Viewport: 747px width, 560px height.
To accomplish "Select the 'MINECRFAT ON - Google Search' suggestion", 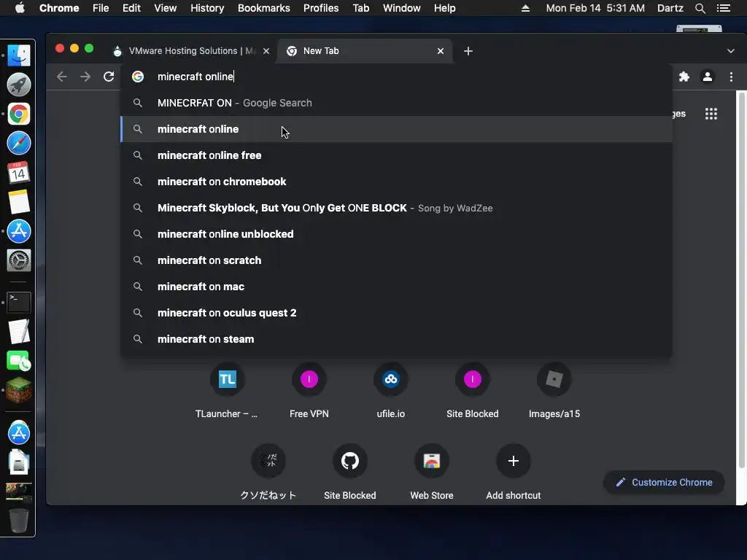I will [396, 103].
